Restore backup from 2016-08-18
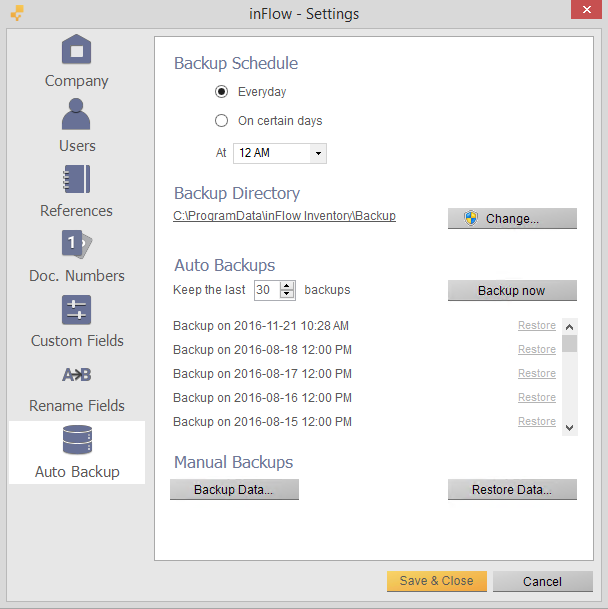This screenshot has width=608, height=609. coord(537,350)
